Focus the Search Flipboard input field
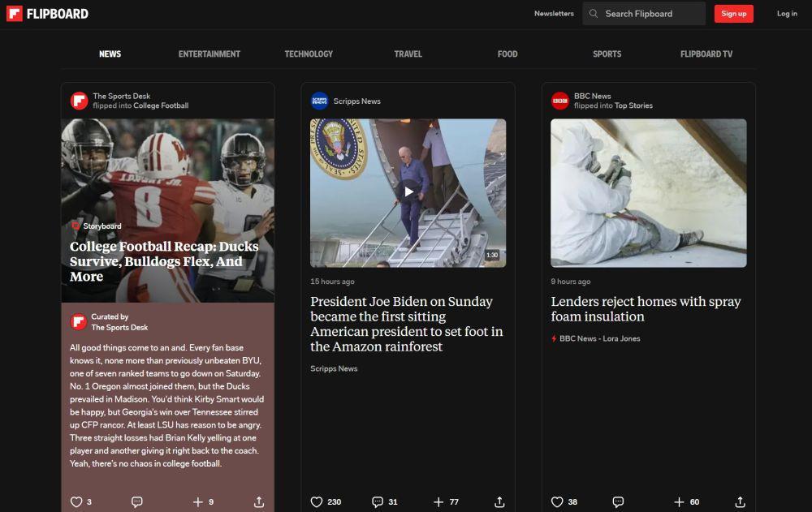Image resolution: width=812 pixels, height=512 pixels. pyautogui.click(x=644, y=14)
